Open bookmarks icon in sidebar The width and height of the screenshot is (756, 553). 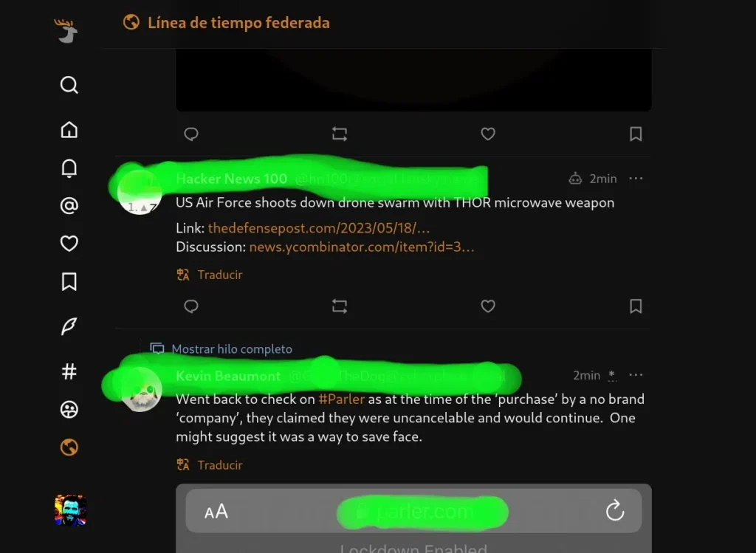point(69,281)
